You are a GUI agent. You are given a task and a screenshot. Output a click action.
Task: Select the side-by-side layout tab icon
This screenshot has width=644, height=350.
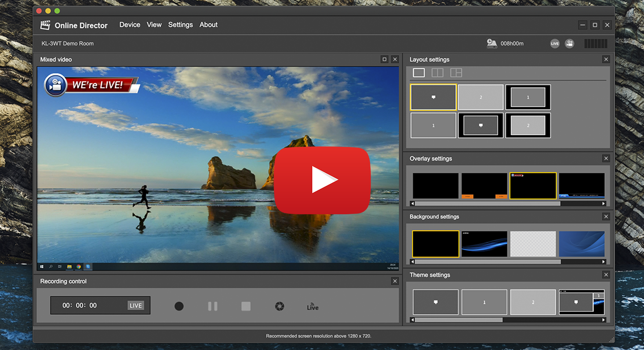pos(438,73)
